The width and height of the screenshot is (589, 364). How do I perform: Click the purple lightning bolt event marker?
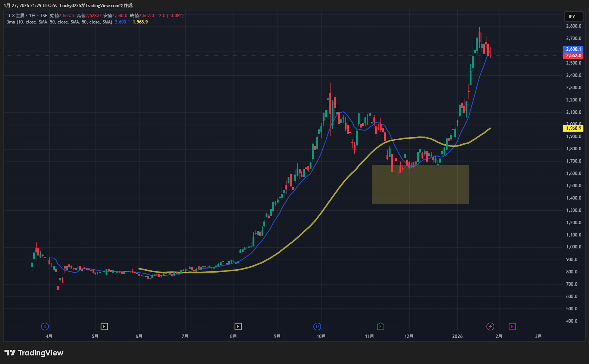point(490,327)
